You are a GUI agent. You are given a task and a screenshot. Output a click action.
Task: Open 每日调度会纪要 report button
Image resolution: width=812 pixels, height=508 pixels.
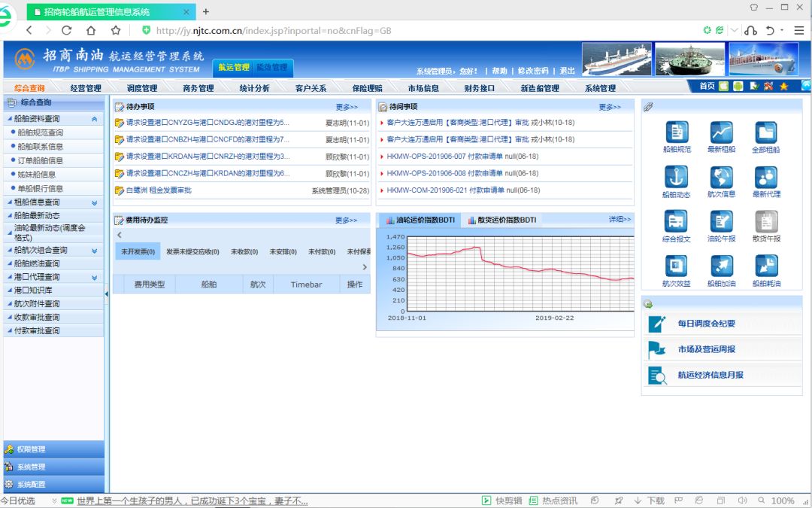coord(706,324)
